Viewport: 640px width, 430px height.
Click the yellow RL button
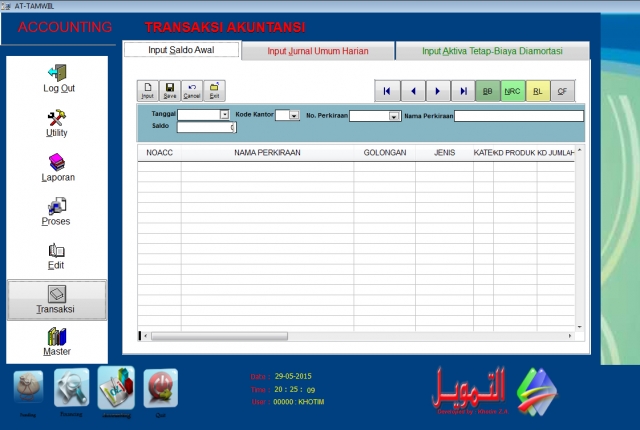point(537,91)
